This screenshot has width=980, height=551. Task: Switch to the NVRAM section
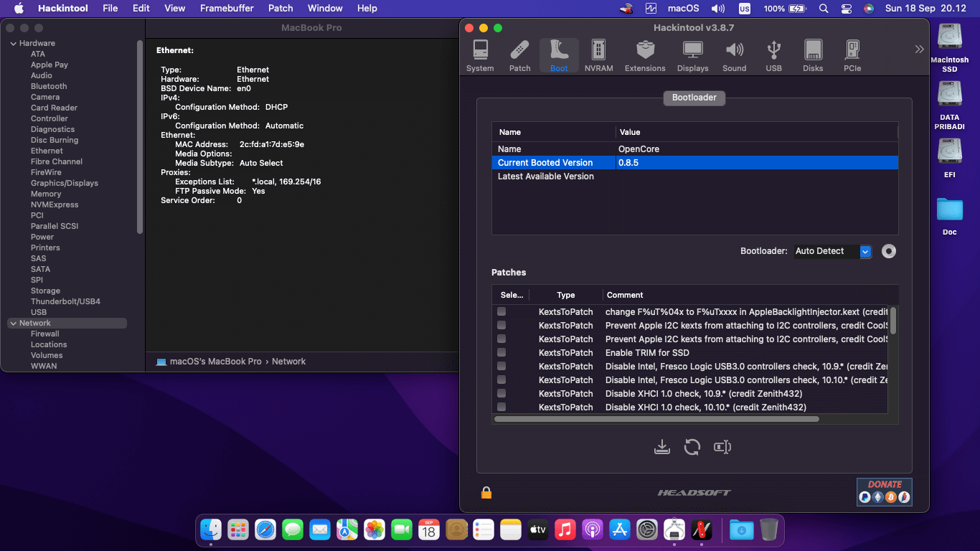(598, 56)
